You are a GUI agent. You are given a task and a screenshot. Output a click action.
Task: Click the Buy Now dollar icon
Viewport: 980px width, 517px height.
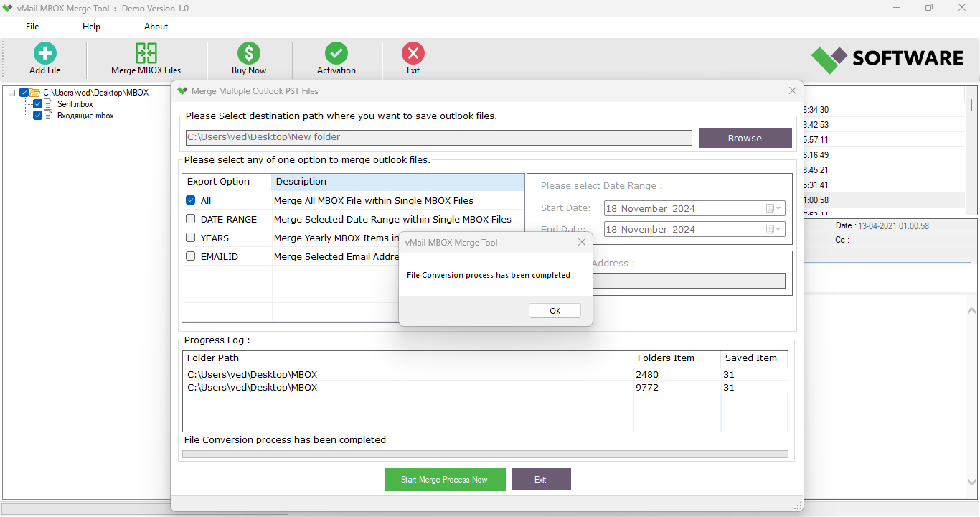click(x=249, y=53)
